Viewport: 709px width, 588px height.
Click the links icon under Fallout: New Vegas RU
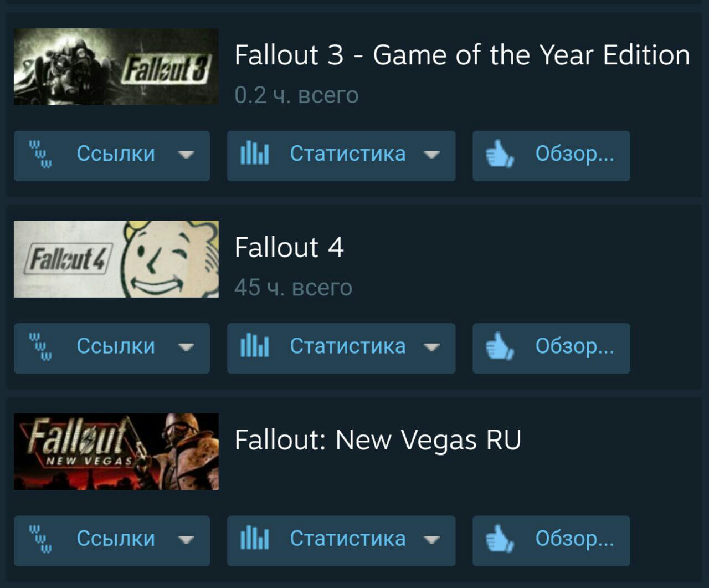coord(40,539)
